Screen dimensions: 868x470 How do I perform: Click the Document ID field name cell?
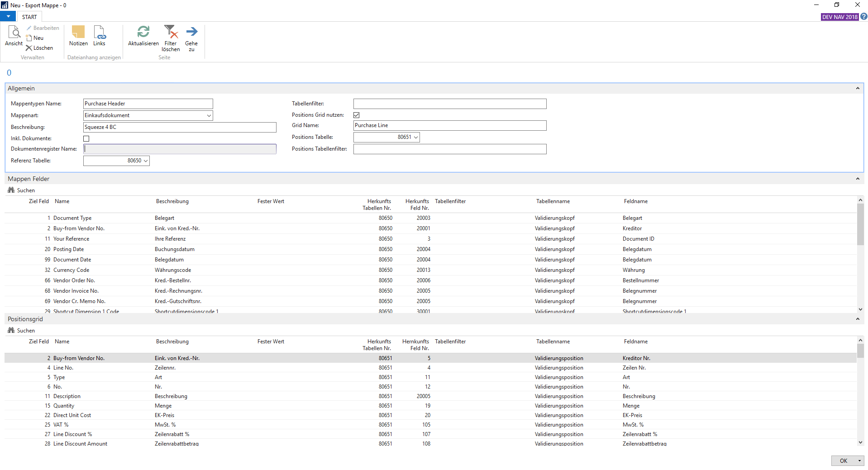(x=638, y=239)
